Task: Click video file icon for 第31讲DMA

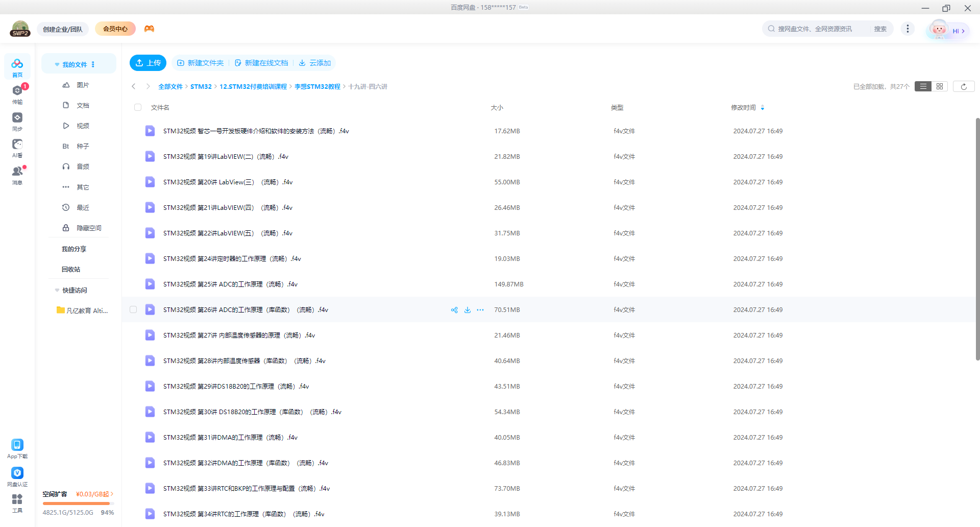Action: tap(150, 437)
